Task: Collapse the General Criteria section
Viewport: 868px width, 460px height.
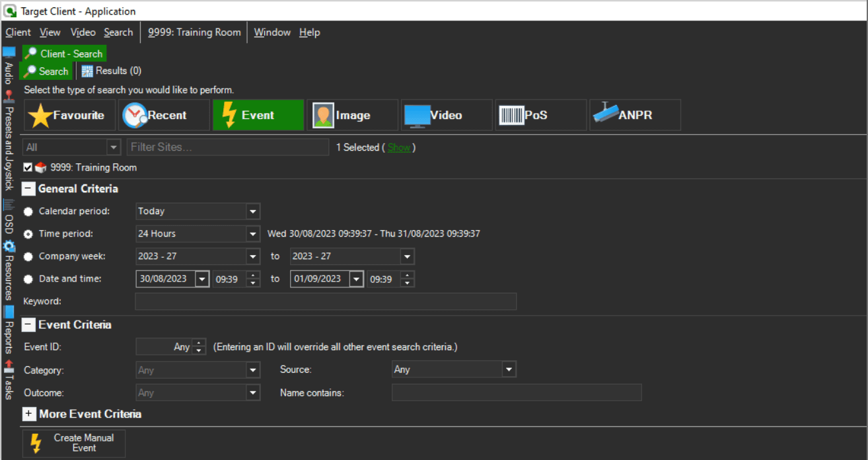Action: click(29, 189)
